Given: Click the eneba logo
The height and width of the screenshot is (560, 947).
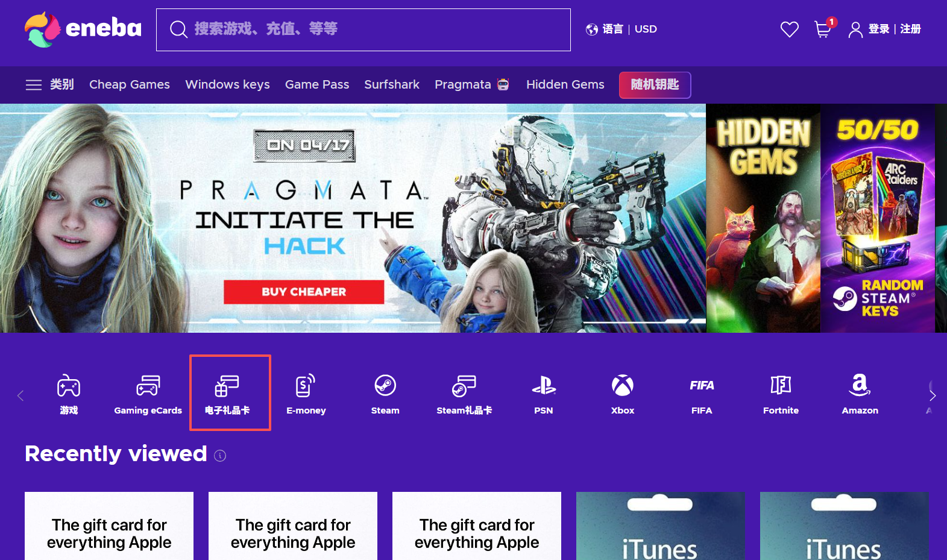Looking at the screenshot, I should click(x=83, y=29).
